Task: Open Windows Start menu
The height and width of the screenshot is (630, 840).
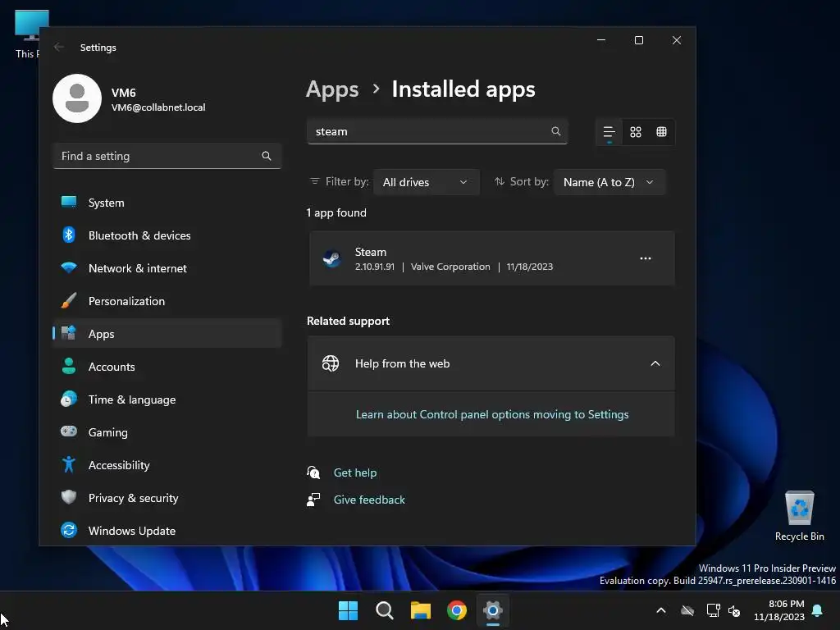Action: point(348,610)
